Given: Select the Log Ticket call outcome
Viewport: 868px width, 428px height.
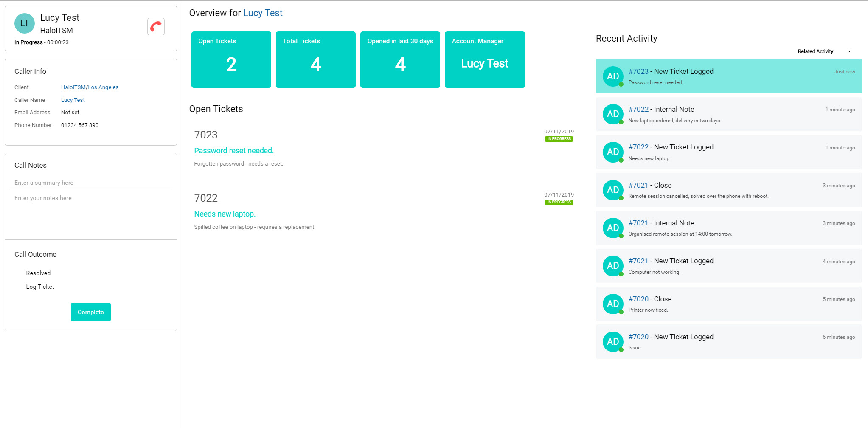Looking at the screenshot, I should (x=40, y=287).
